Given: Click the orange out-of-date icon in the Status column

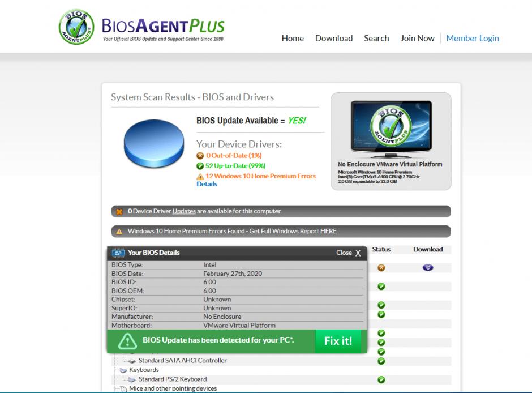Looking at the screenshot, I should click(381, 268).
